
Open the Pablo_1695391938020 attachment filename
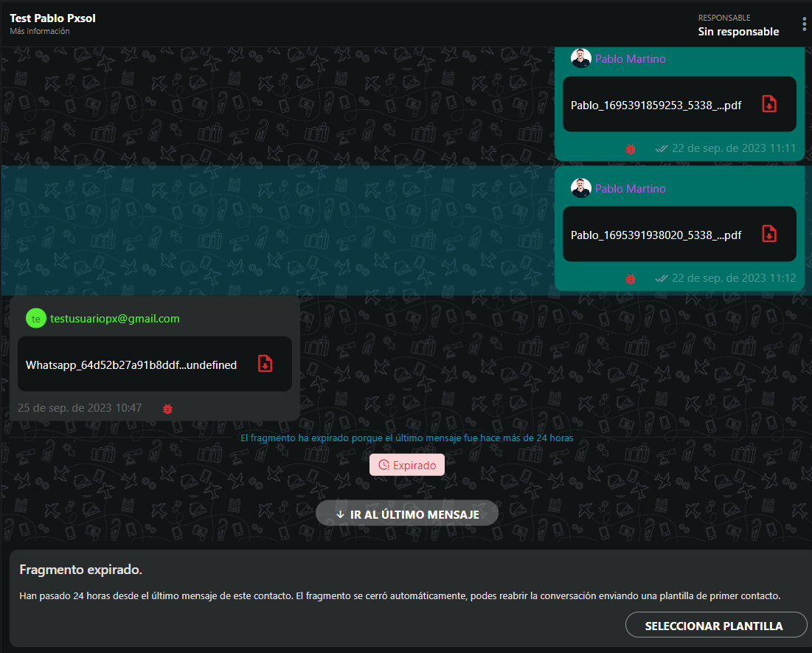tap(656, 235)
